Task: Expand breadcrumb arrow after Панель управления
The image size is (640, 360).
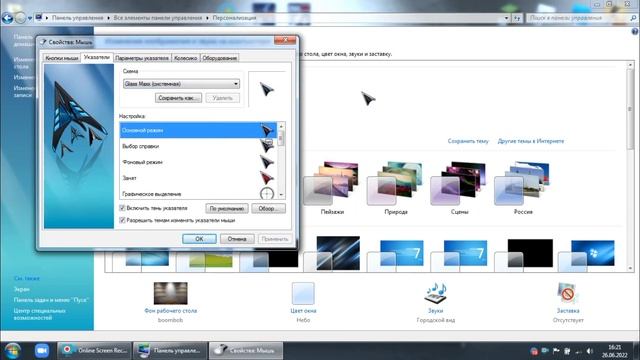Action: pos(109,18)
